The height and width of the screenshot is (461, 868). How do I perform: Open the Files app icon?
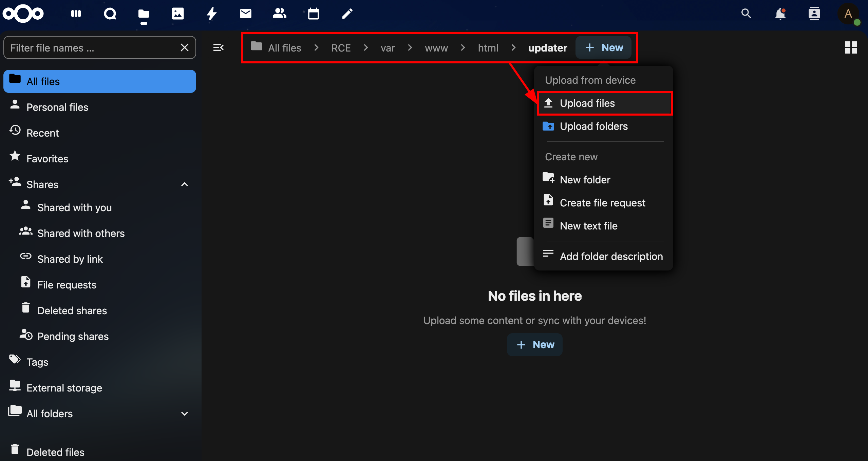click(x=144, y=14)
